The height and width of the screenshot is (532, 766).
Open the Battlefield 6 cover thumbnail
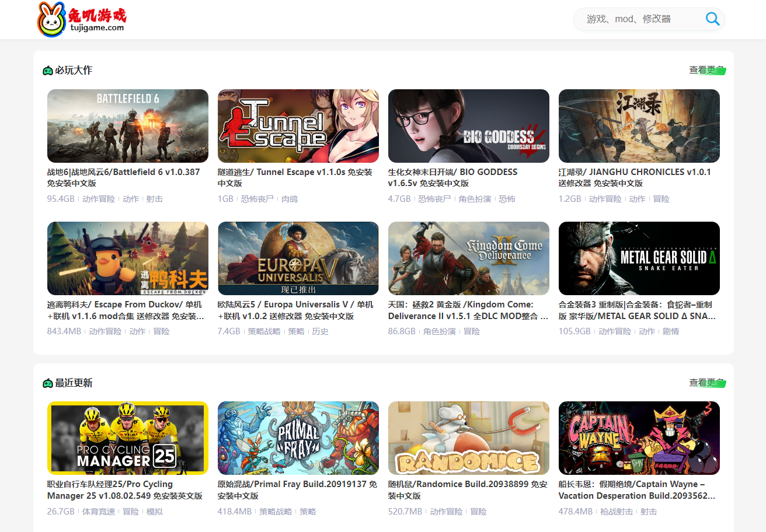coord(128,126)
